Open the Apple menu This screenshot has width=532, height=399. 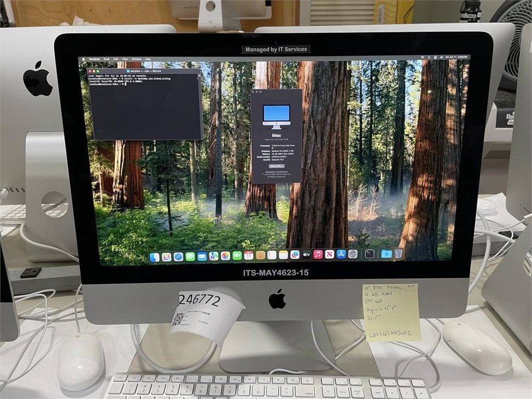click(83, 59)
